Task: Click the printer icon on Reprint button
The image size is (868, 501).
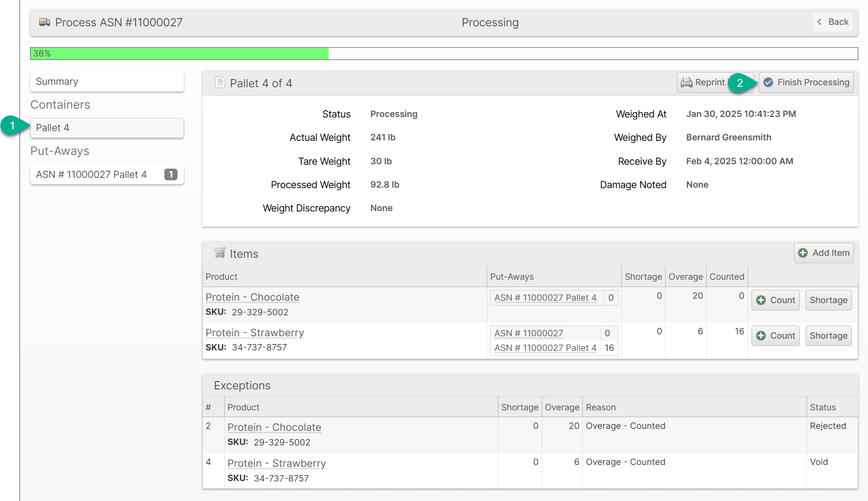Action: point(686,82)
